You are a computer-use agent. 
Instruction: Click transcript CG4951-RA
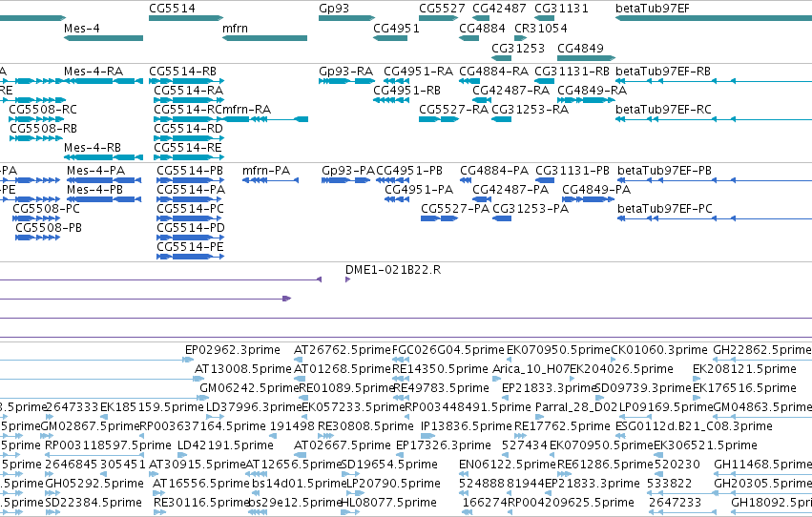click(397, 81)
